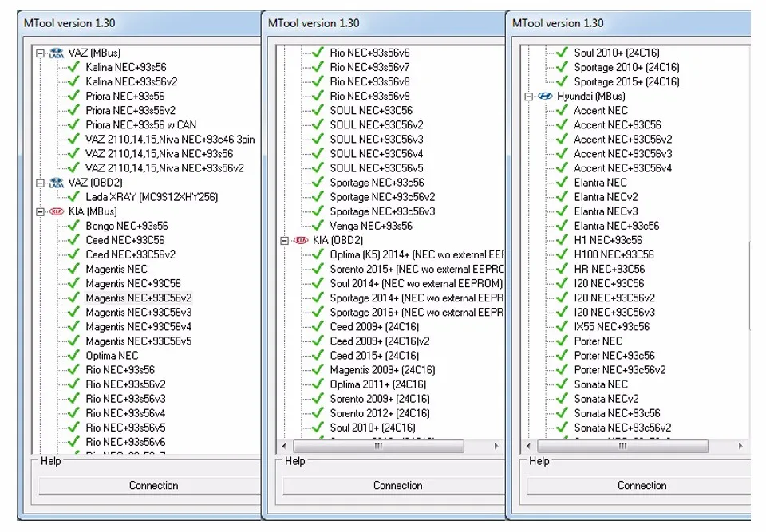The height and width of the screenshot is (532, 766).
Task: Click the Lada logo beside VAZ (MBus)
Action: (57, 53)
